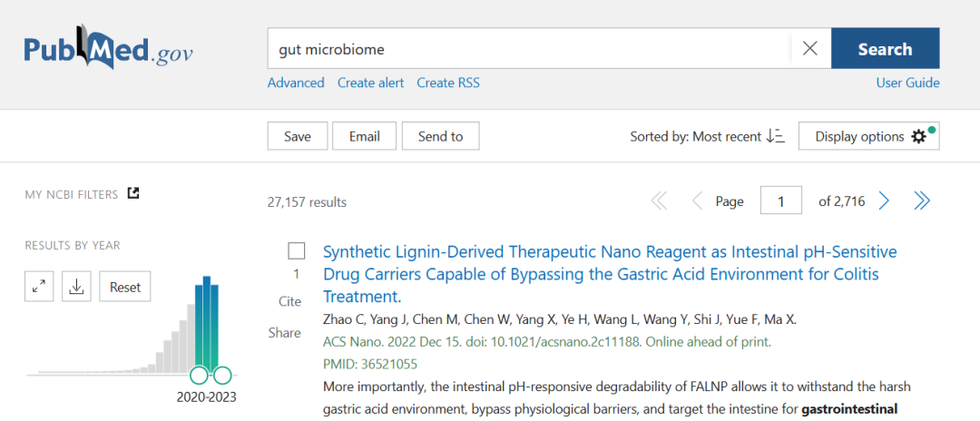
Task: Toggle sort order direction icon
Action: click(x=775, y=136)
